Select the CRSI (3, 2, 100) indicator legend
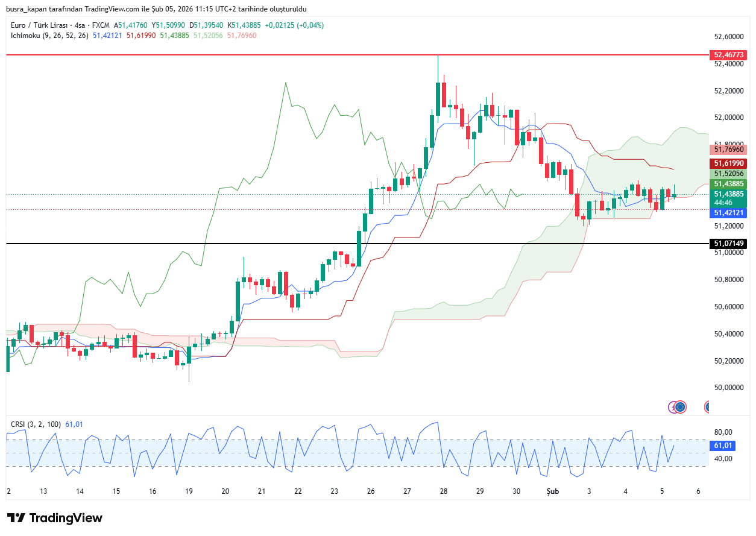The width and height of the screenshot is (756, 536). (36, 424)
